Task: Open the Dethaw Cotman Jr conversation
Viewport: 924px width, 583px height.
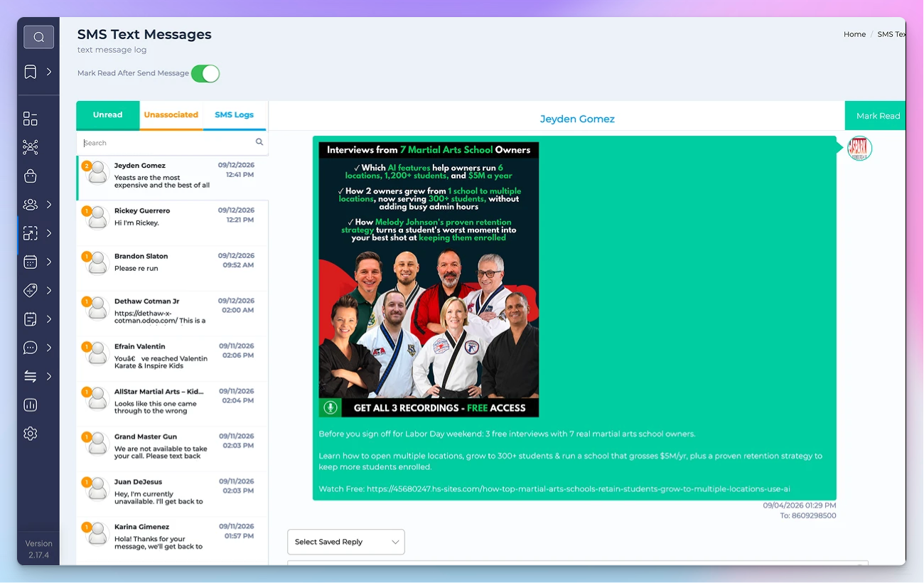Action: pos(172,314)
